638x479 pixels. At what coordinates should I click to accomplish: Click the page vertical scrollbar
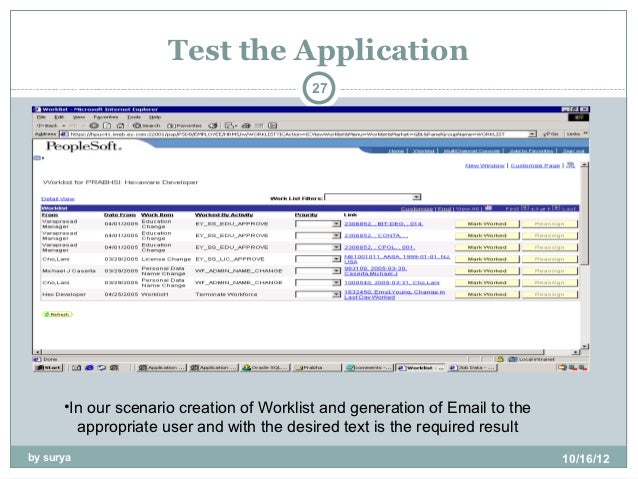click(585, 255)
